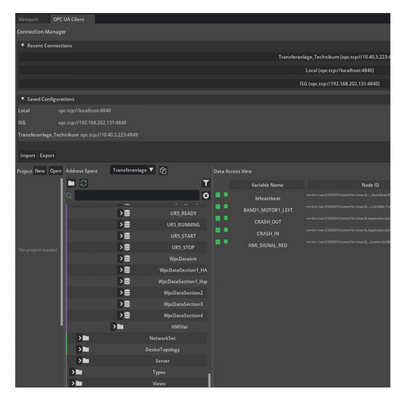This screenshot has height=400, width=400.
Task: Expand the Types folder chevron
Action: click(x=73, y=372)
